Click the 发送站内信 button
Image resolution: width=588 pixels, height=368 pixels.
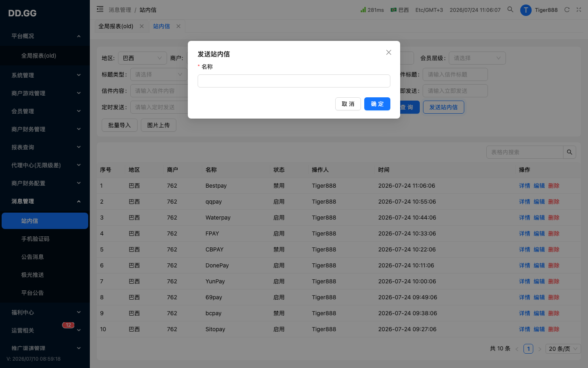(x=443, y=107)
